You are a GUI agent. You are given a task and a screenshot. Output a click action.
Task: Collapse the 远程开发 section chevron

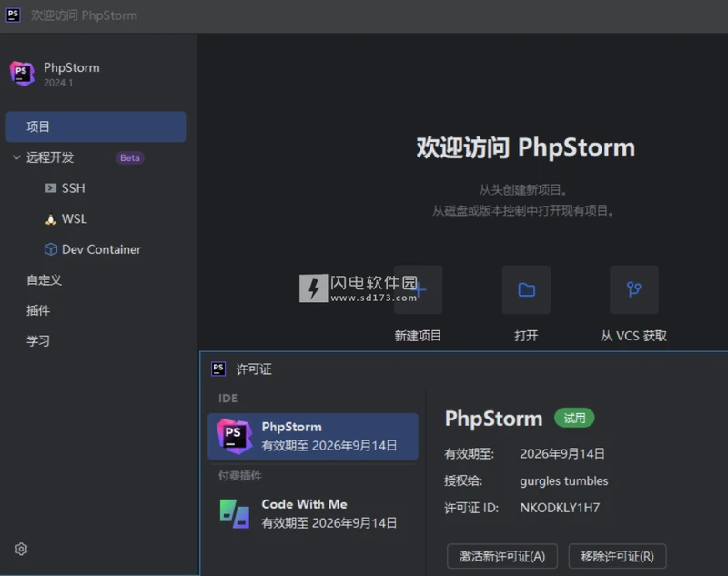pos(16,157)
